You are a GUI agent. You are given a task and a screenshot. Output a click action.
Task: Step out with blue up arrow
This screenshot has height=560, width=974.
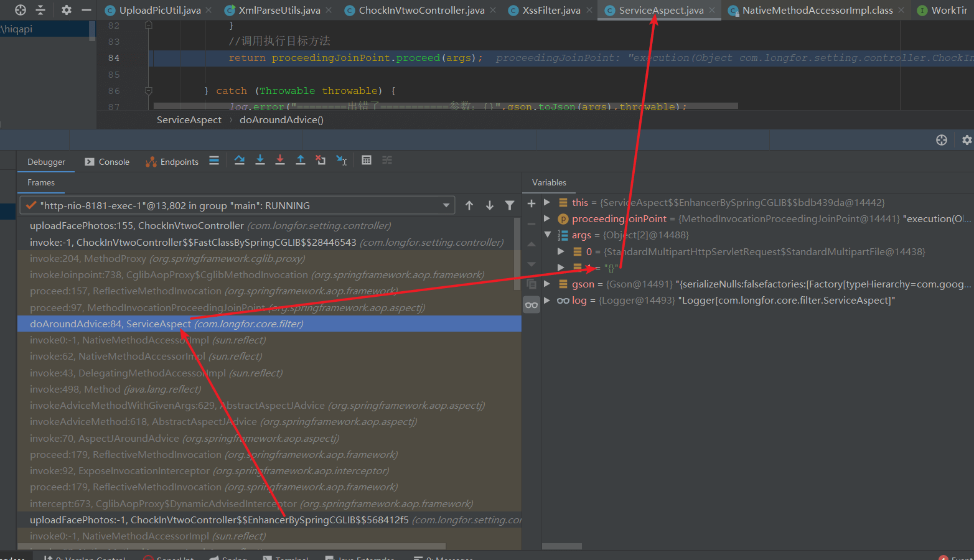pos(301,161)
